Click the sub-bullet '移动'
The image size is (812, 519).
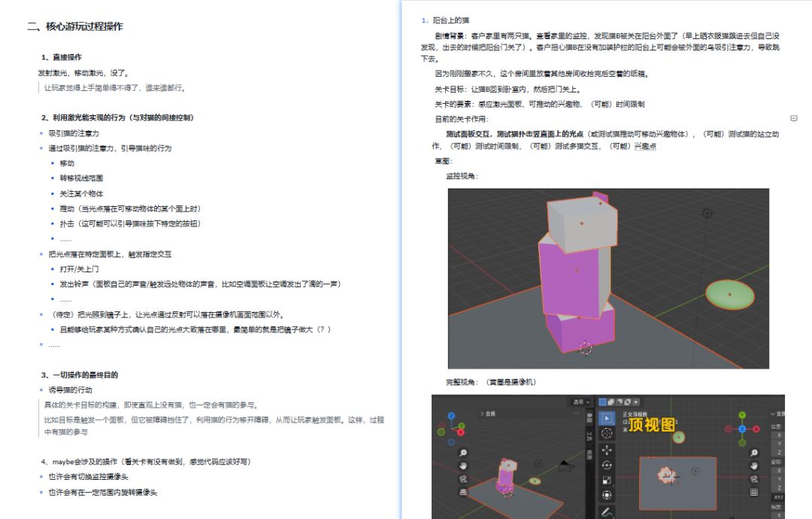pos(68,163)
